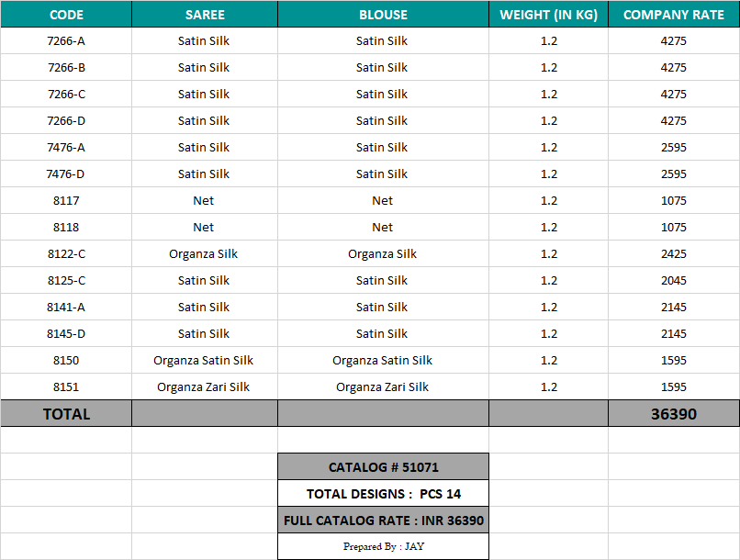Click the company rate 2045 cell

point(673,281)
